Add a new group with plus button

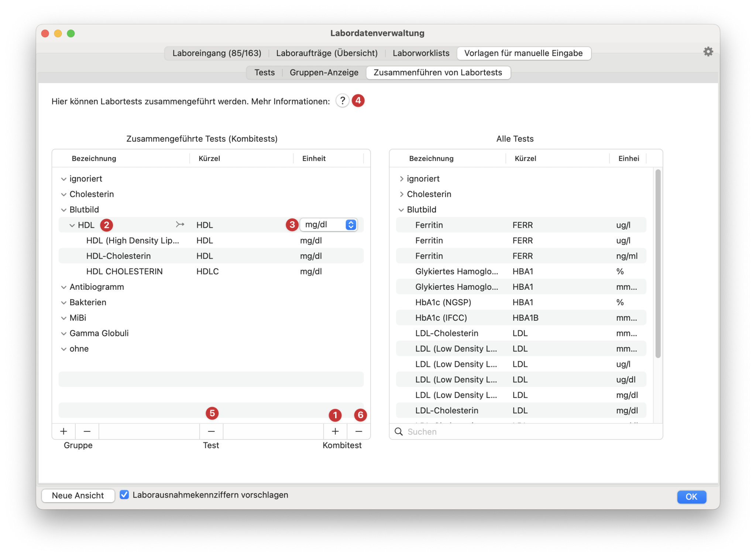[x=63, y=431]
